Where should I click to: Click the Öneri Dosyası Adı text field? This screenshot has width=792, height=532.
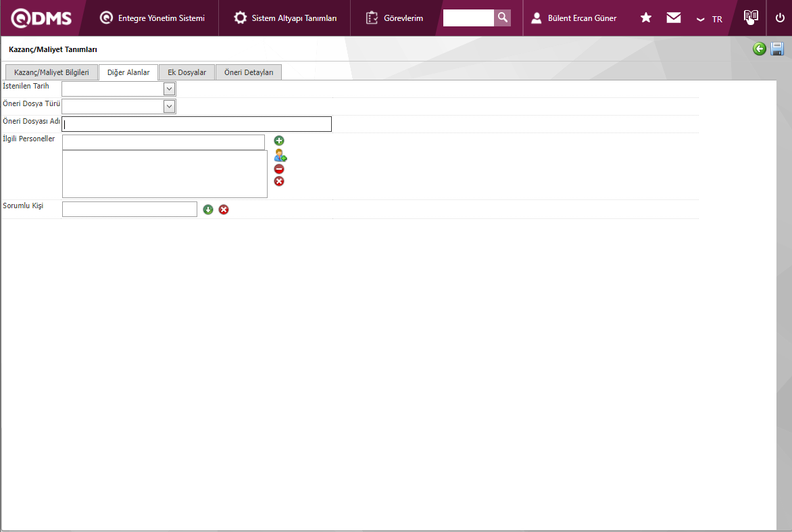(x=197, y=124)
